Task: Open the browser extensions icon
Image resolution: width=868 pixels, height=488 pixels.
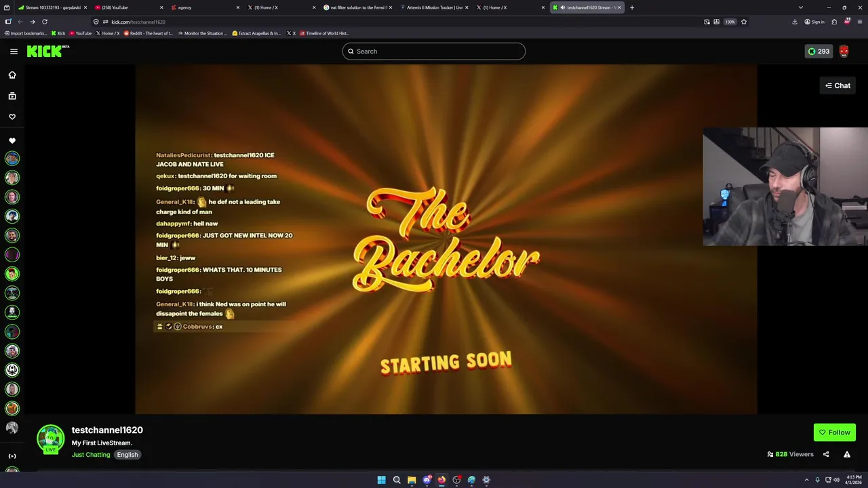Action: pos(834,22)
